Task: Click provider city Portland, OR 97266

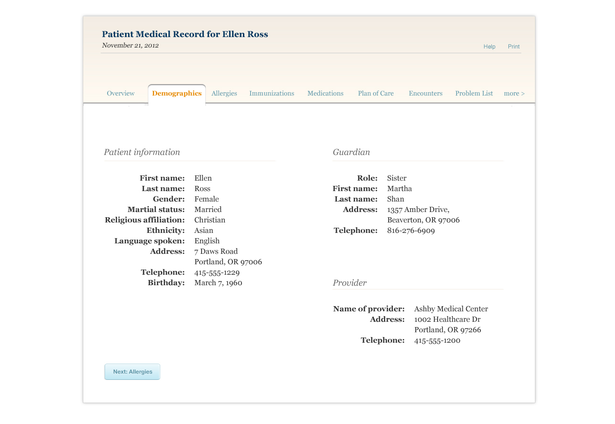Action: point(448,330)
